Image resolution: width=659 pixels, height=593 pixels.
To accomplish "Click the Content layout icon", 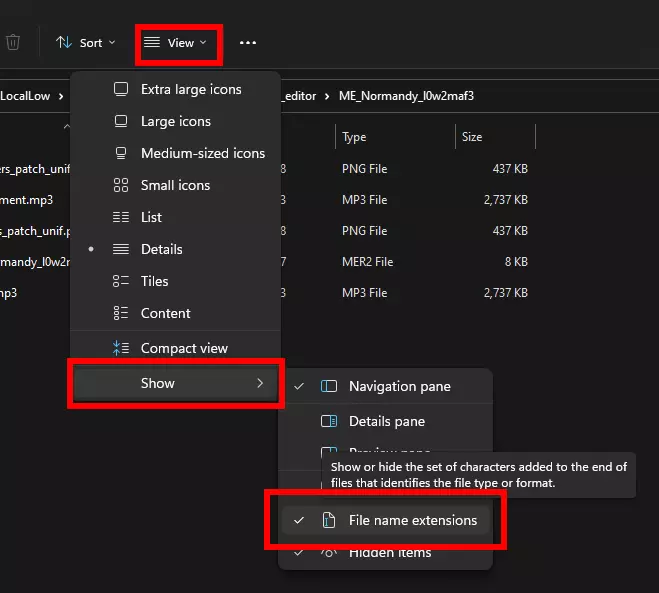I will [x=121, y=313].
